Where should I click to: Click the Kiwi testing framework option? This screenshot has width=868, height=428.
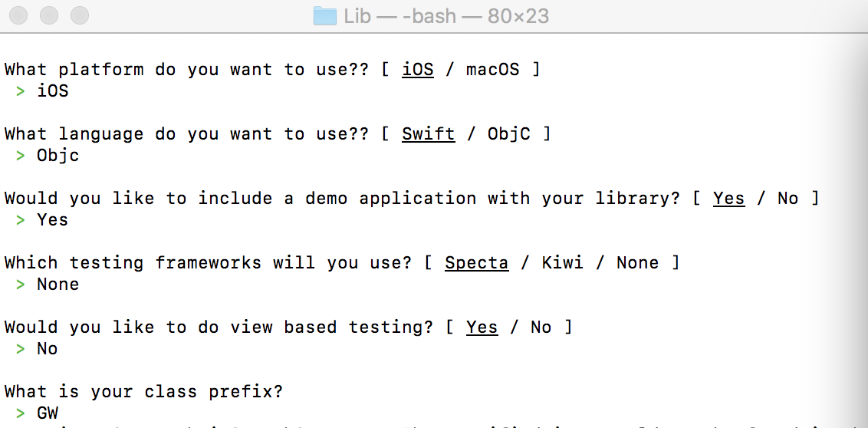coord(562,263)
